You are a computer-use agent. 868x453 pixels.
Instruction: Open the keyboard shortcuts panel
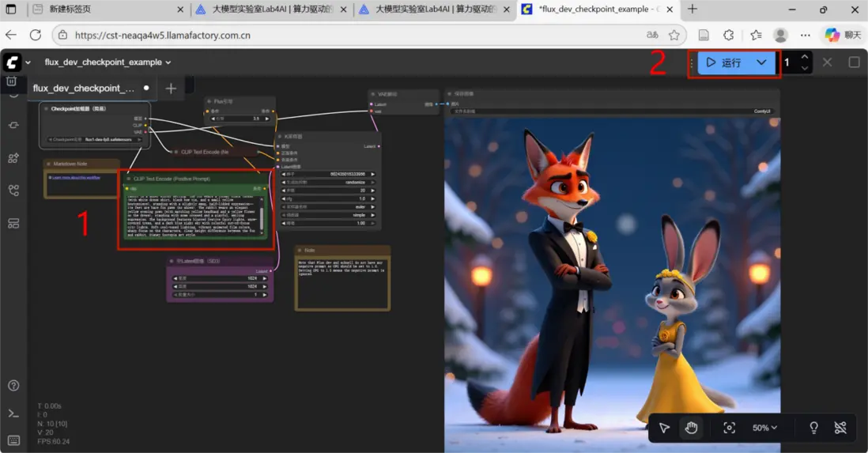pos(13,440)
